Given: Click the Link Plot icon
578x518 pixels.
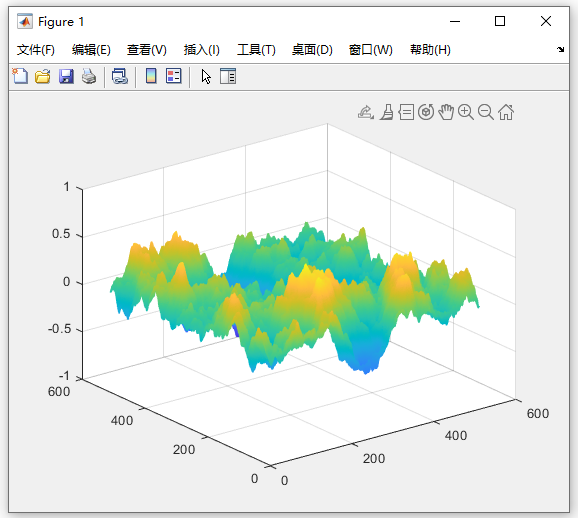Looking at the screenshot, I should (120, 76).
